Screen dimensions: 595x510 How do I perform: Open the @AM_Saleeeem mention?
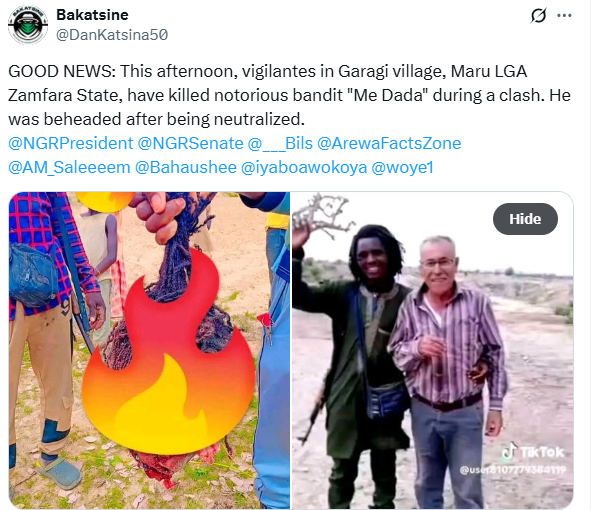[69, 167]
